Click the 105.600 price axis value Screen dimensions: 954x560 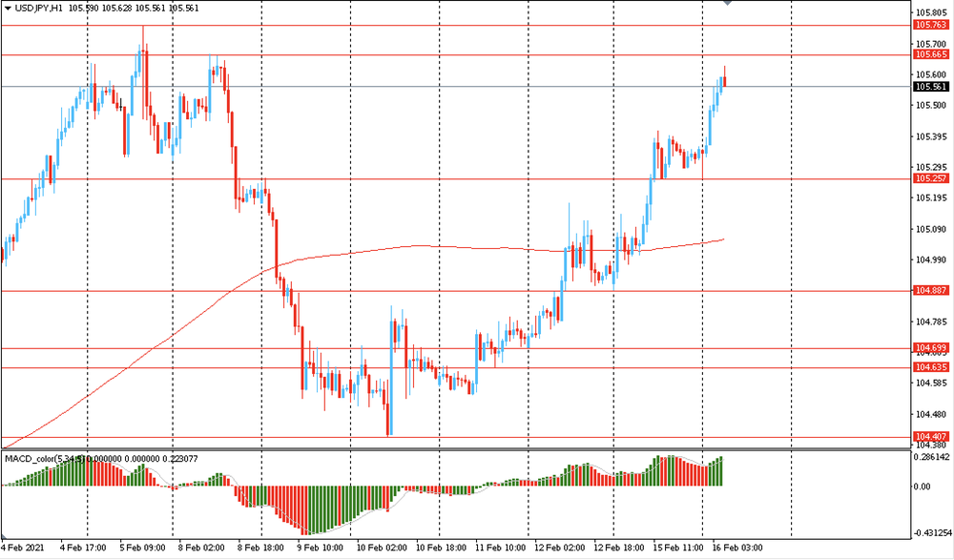(x=931, y=74)
